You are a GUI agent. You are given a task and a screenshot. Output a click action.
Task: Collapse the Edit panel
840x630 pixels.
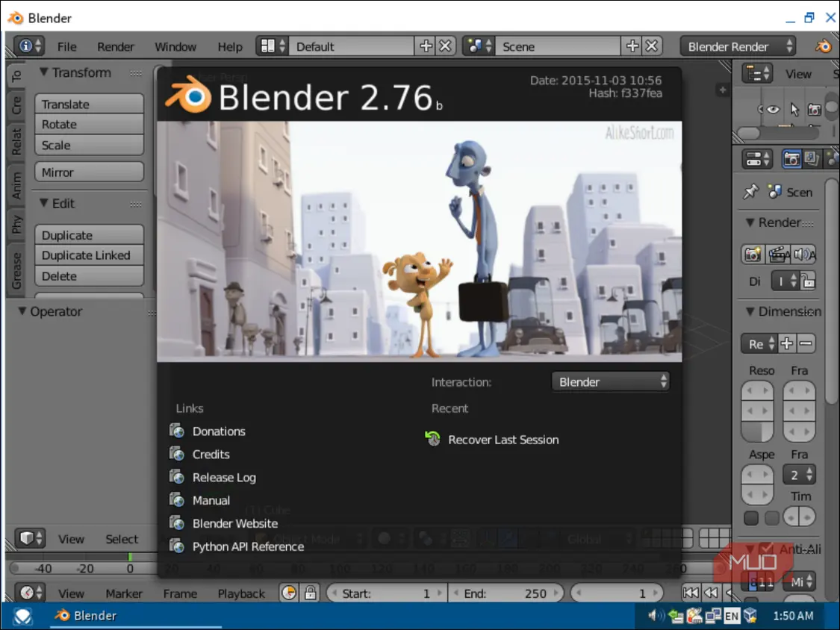[x=44, y=203]
